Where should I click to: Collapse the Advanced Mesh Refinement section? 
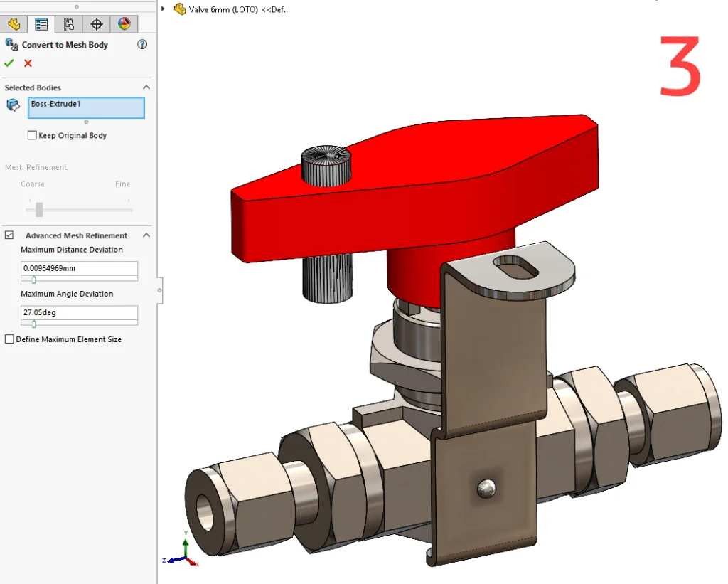[x=146, y=235]
